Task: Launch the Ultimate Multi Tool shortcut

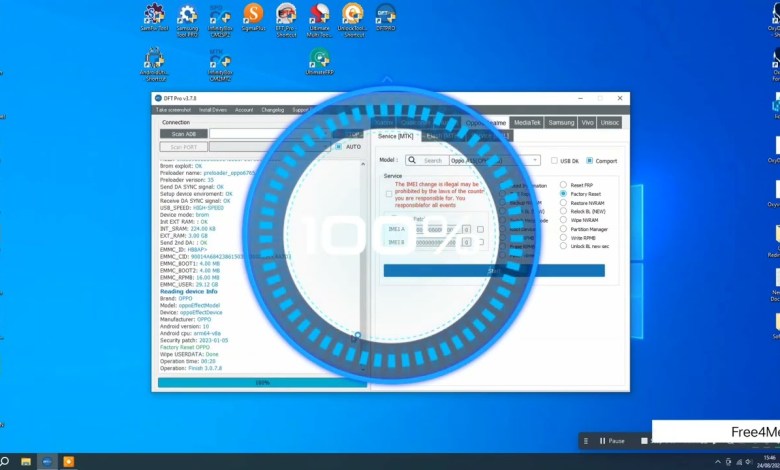Action: pos(319,15)
